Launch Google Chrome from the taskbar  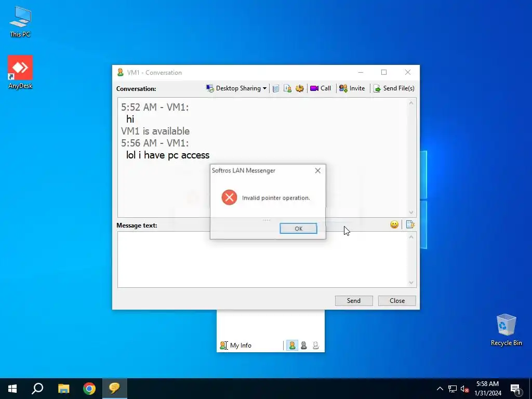coord(89,389)
